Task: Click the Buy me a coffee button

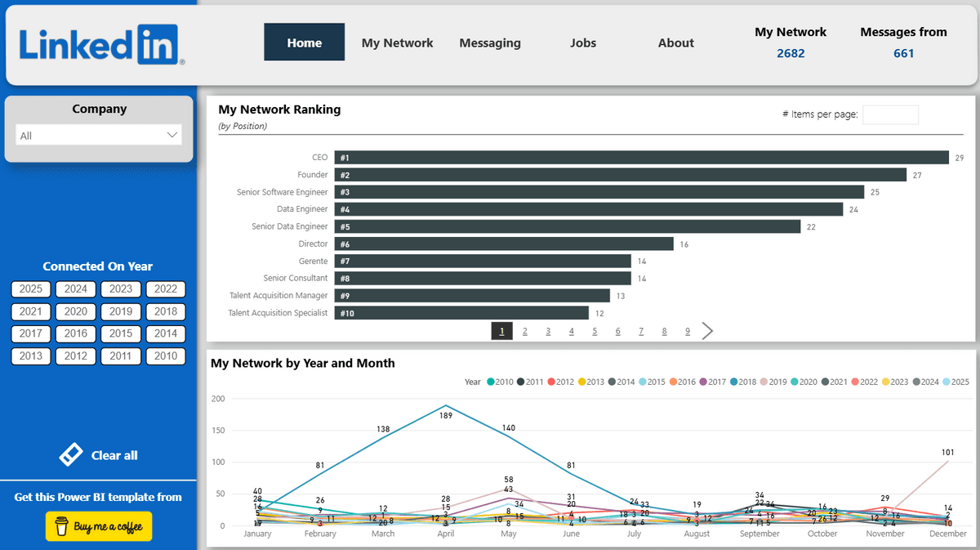Action: click(x=99, y=527)
